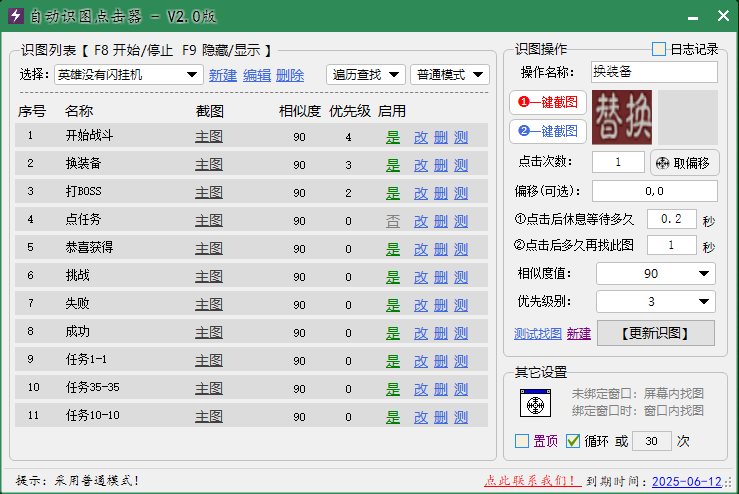Click the 替换 captured image thumbnail
This screenshot has width=739, height=494.
[621, 117]
